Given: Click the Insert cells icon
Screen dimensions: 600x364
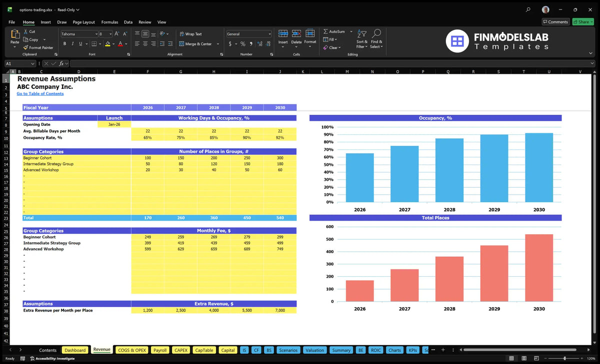Looking at the screenshot, I should [283, 33].
